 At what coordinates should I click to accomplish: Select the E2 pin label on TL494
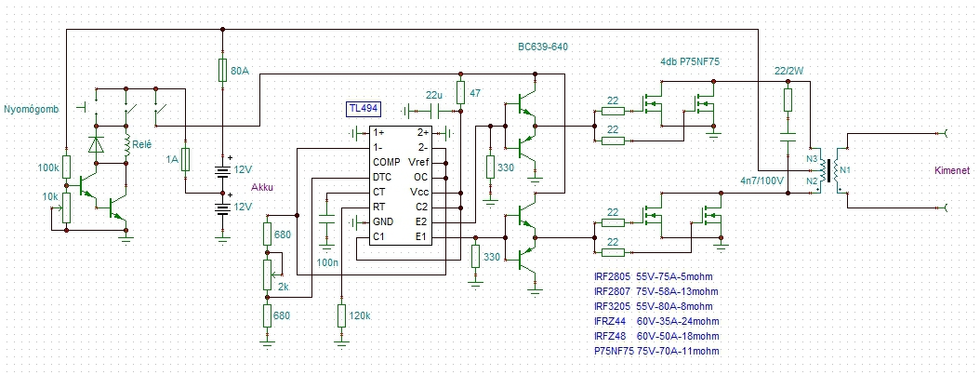click(422, 221)
